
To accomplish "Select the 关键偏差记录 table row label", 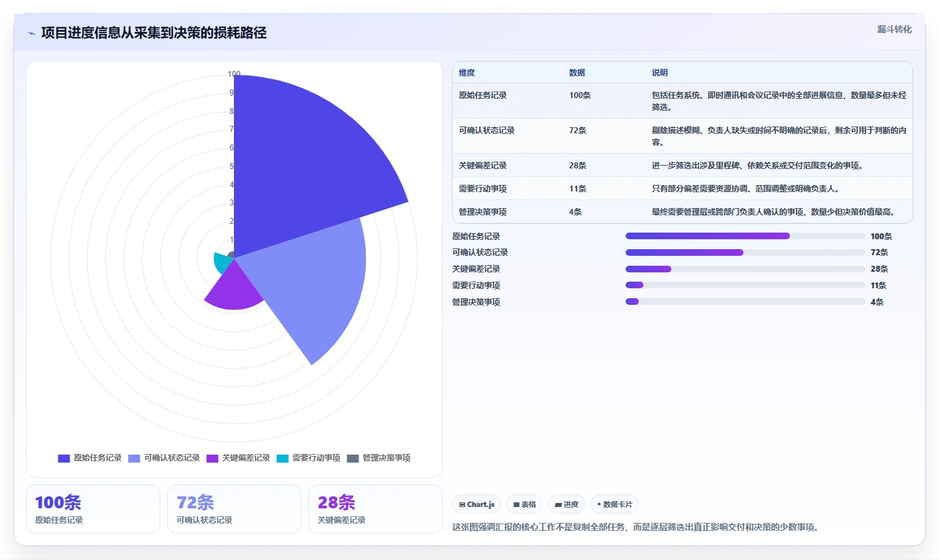I will [x=482, y=166].
